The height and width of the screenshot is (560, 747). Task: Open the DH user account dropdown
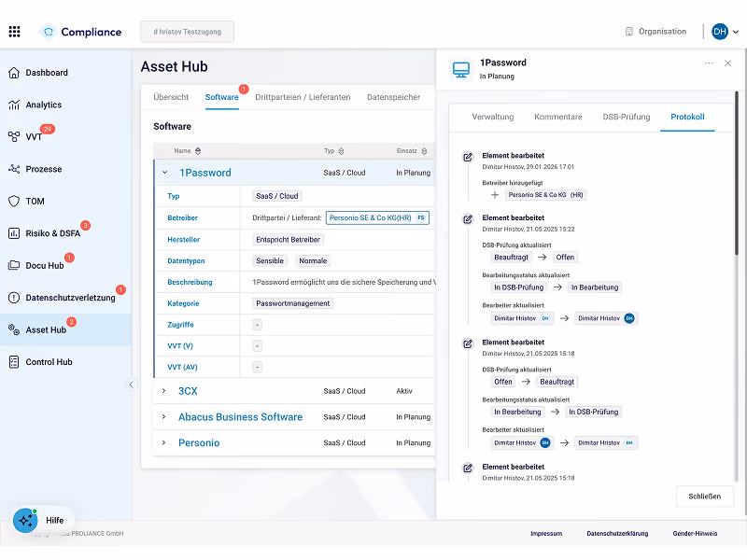(x=725, y=32)
